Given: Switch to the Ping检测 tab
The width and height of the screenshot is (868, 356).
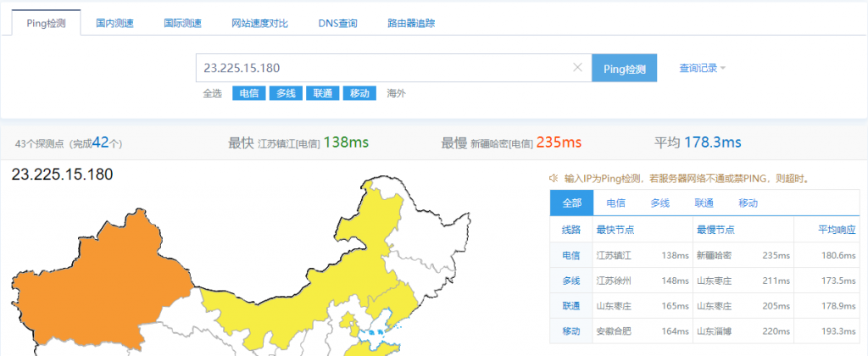Looking at the screenshot, I should click(x=46, y=23).
